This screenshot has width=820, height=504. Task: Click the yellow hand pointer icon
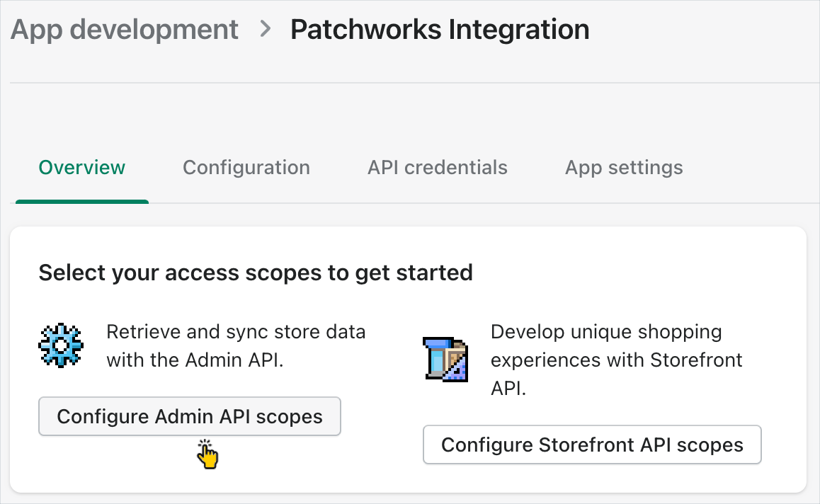[x=207, y=454]
